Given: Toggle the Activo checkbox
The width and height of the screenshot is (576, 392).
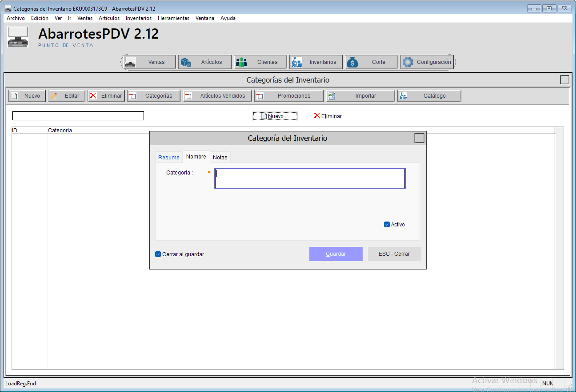Looking at the screenshot, I should pyautogui.click(x=387, y=225).
